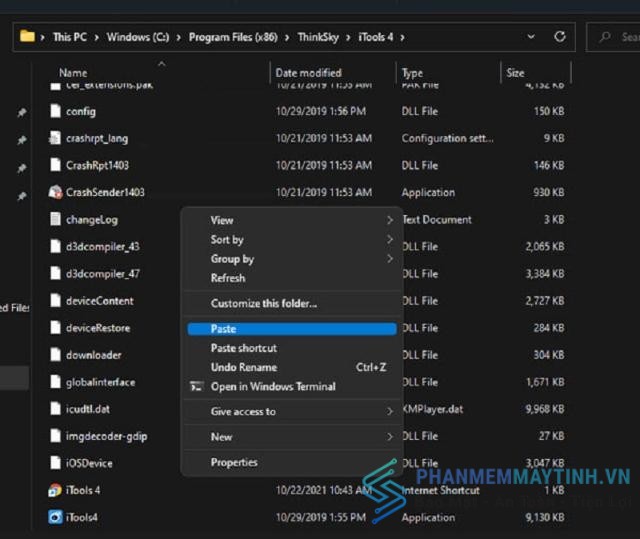Click the ThinkSky breadcrumb
Viewport: 640px width, 539px height.
(318, 37)
